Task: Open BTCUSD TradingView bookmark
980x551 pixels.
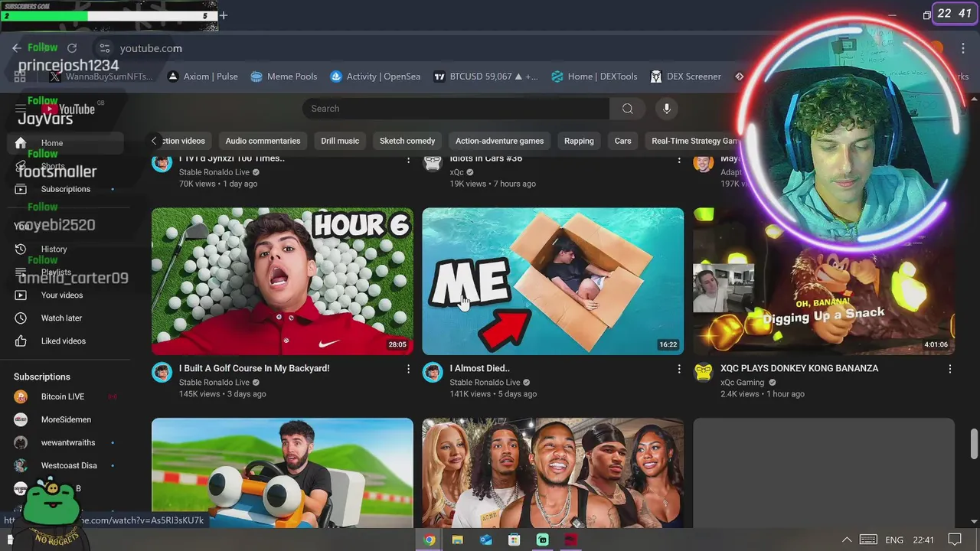Action: click(486, 77)
